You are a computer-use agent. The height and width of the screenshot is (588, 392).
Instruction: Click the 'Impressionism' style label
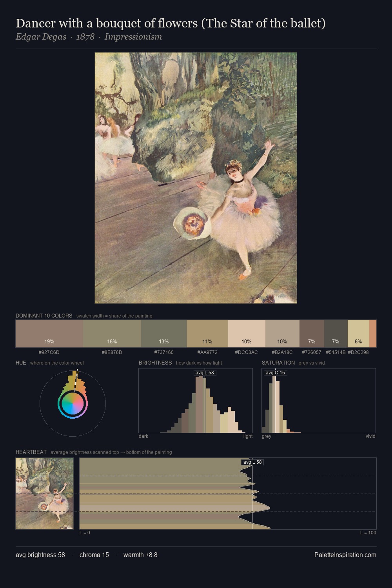[133, 37]
